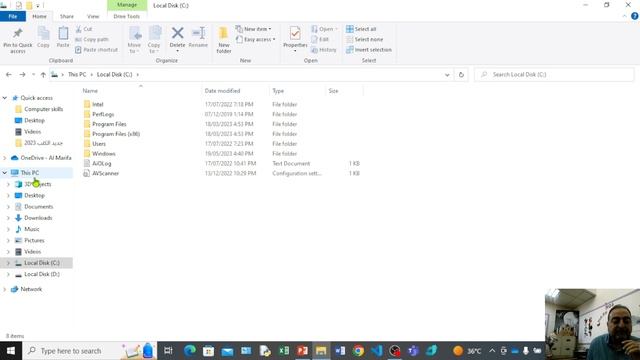Viewport: 640px width, 360px height.
Task: Open the address bar history dropdown
Action: (447, 75)
